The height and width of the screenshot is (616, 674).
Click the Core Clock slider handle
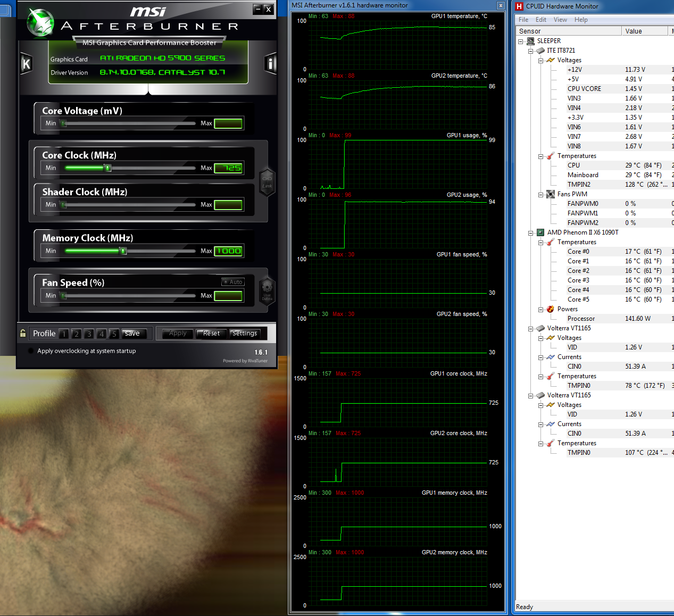(x=108, y=168)
